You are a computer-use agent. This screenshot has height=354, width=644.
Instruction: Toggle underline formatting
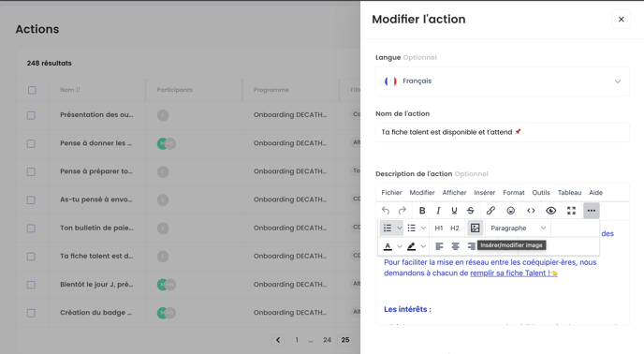point(454,211)
